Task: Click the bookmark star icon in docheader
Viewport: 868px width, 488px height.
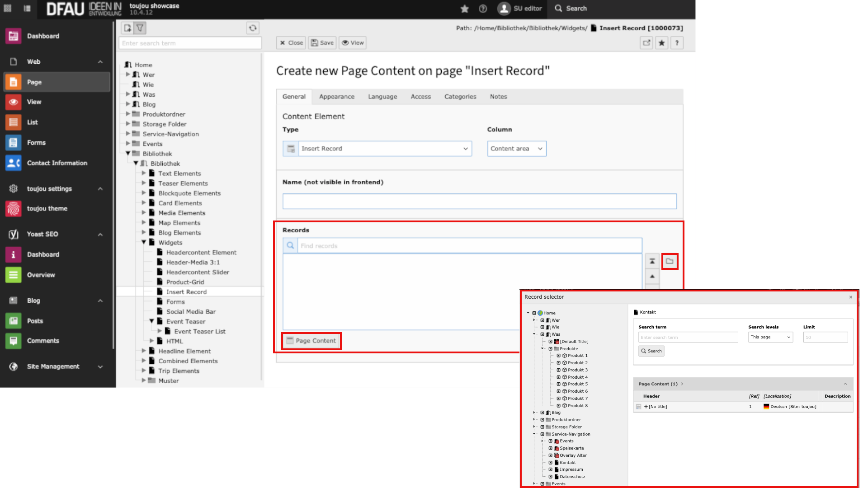Action: tap(662, 43)
